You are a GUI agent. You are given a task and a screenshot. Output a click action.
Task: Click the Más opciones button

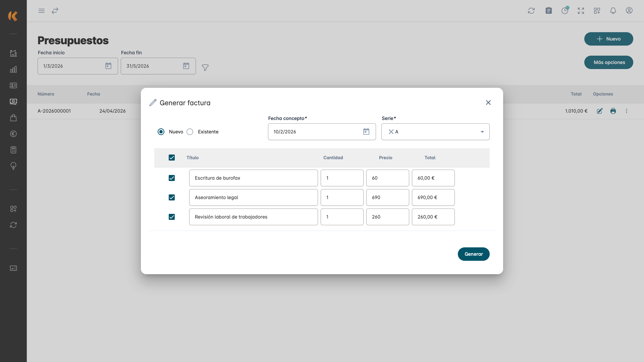[x=609, y=62]
